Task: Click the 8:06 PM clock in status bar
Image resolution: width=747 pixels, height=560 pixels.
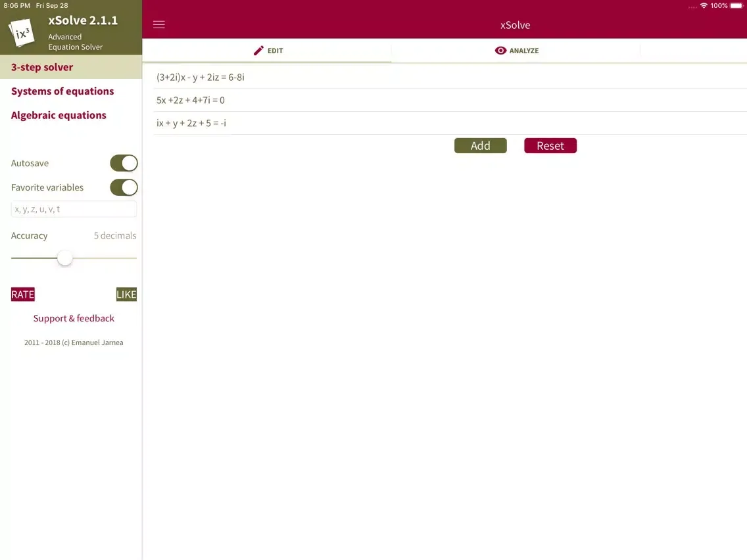Action: coord(16,6)
